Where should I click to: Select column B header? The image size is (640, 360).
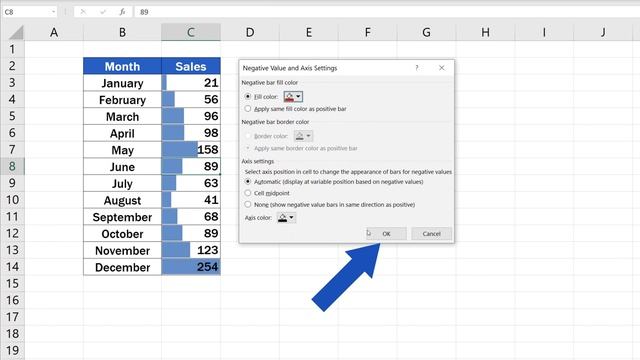tap(122, 32)
